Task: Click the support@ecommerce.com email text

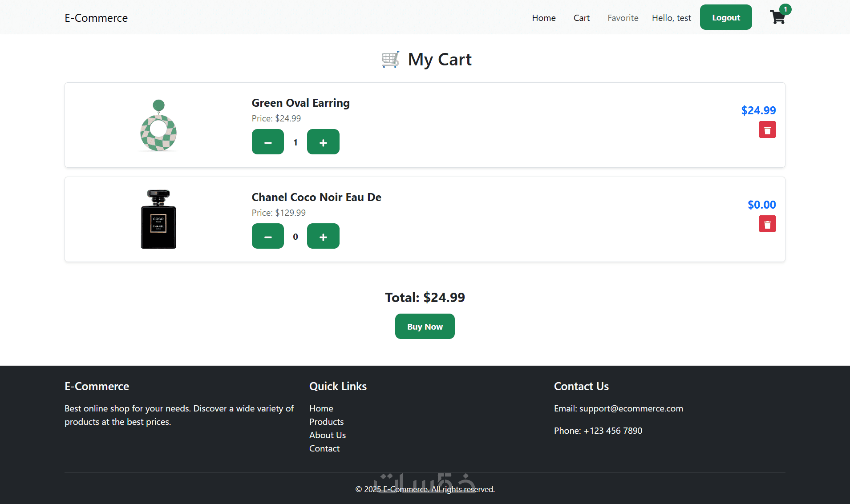Action: (631, 408)
